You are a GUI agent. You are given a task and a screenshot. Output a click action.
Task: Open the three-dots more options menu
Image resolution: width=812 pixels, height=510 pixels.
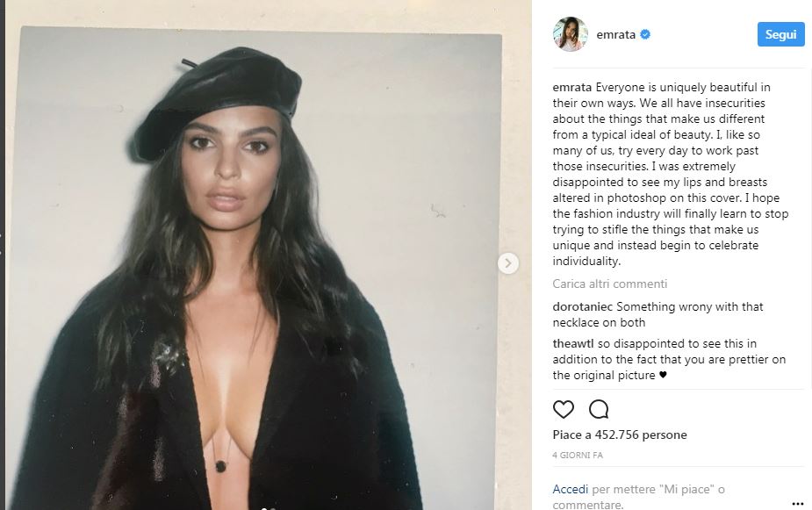point(797,503)
